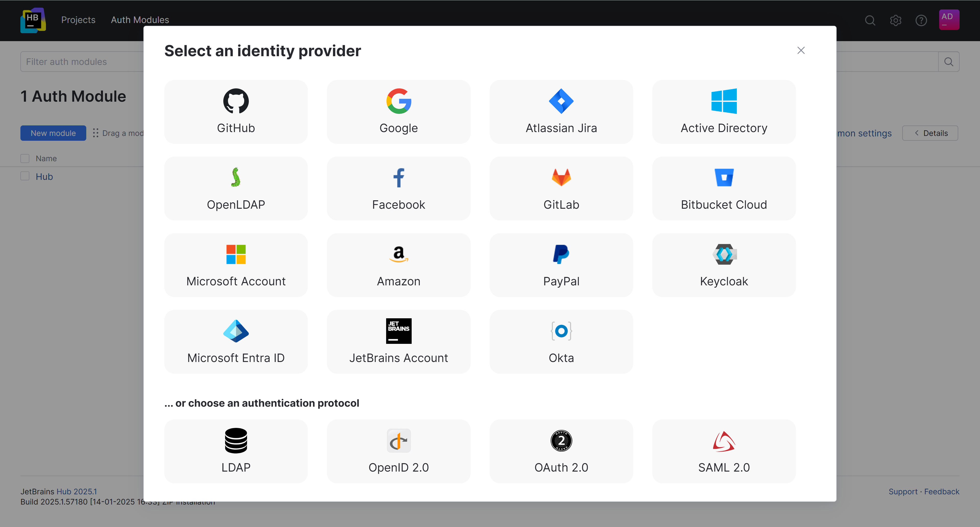The height and width of the screenshot is (527, 980).
Task: Select GitHub as identity provider
Action: click(x=236, y=112)
